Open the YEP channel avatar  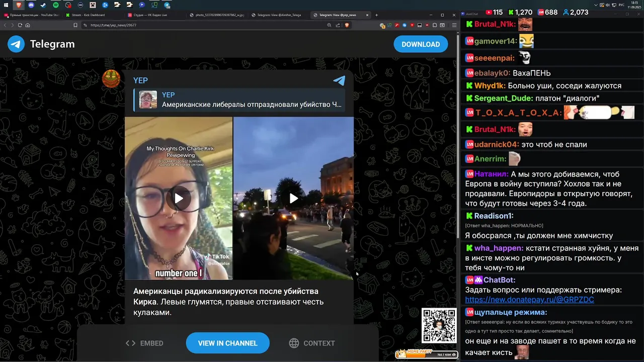111,78
